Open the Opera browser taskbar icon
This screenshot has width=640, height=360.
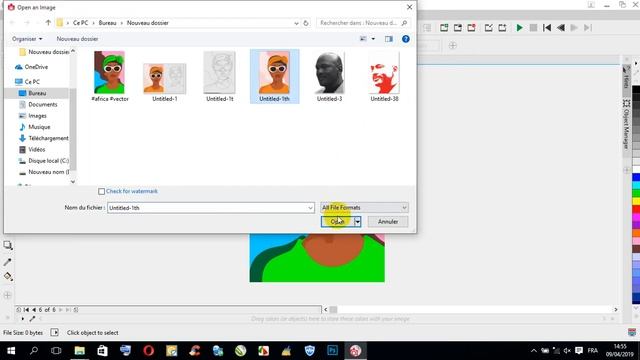point(149,351)
